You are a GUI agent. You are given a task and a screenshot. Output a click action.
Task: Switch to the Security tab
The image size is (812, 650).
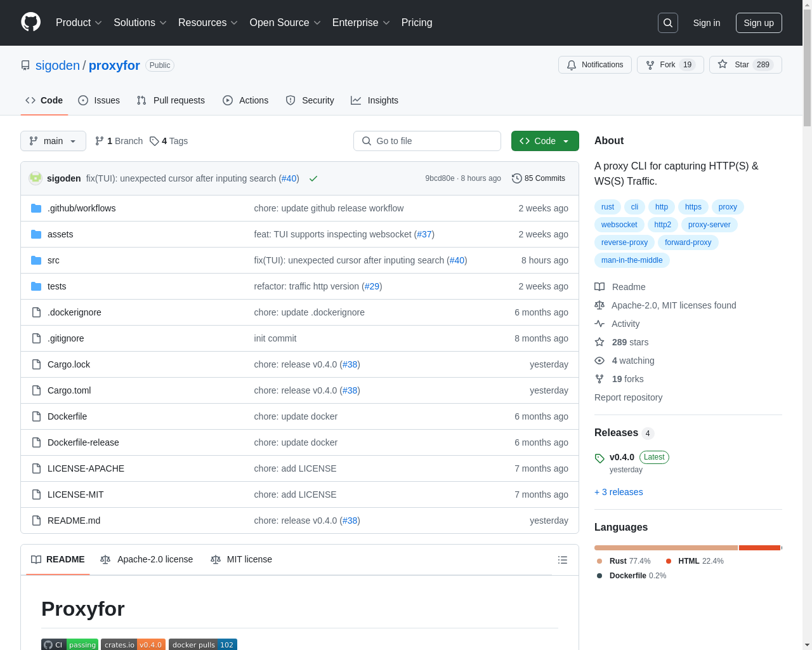(x=310, y=100)
